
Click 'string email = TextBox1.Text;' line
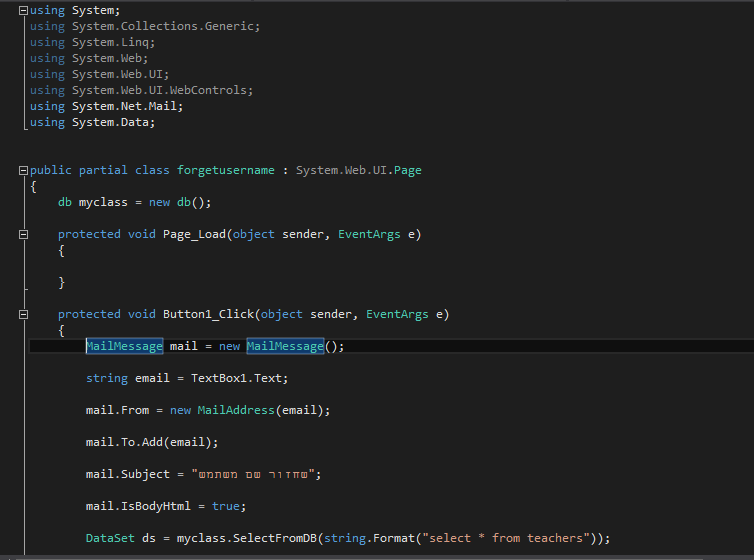click(187, 378)
